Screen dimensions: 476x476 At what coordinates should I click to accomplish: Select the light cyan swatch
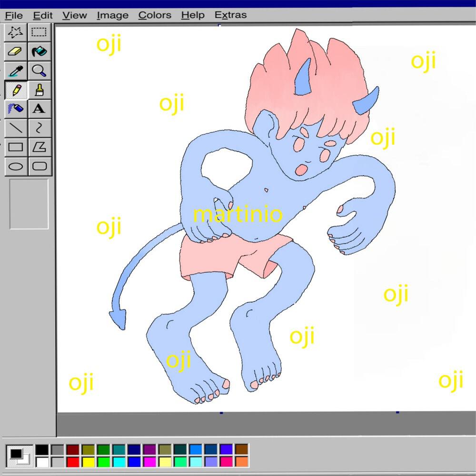(x=196, y=462)
